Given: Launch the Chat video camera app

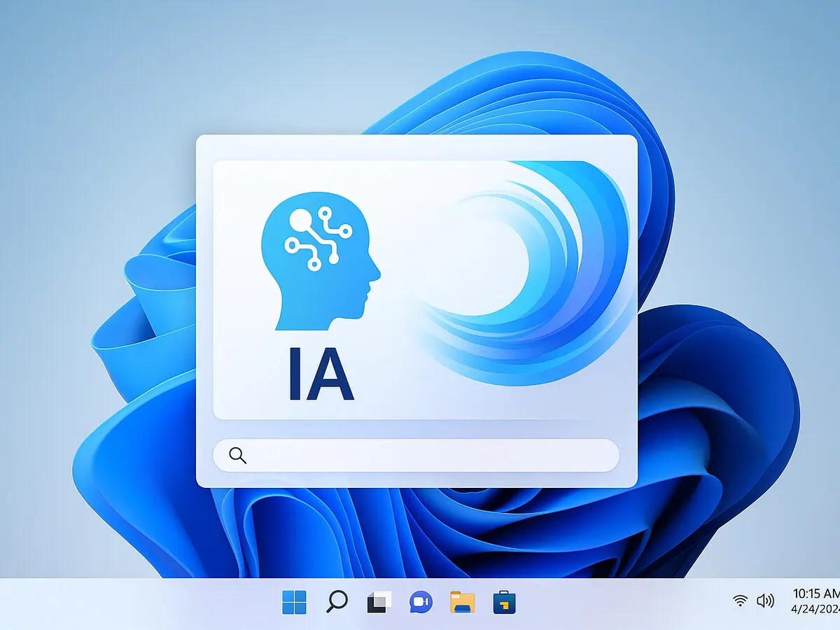Looking at the screenshot, I should coord(421,602).
